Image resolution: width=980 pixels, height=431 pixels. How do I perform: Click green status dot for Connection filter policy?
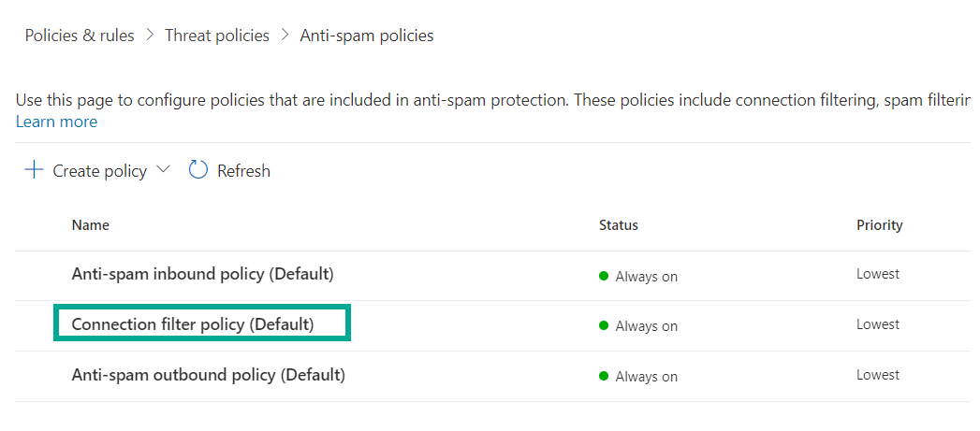604,325
